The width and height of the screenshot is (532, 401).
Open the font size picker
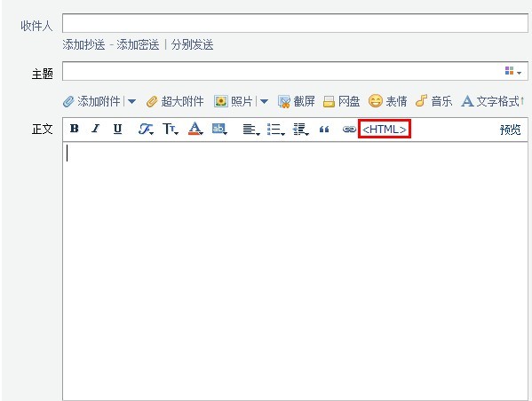pos(171,130)
